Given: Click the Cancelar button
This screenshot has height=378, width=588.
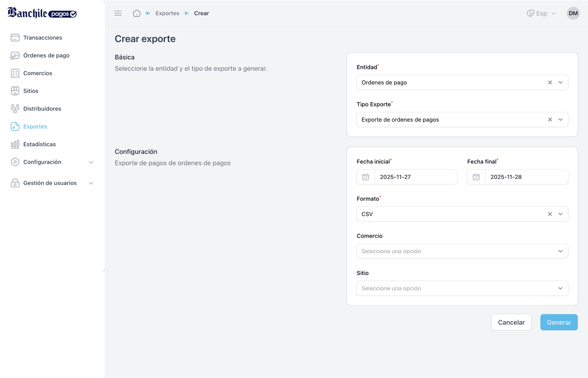Looking at the screenshot, I should 511,322.
